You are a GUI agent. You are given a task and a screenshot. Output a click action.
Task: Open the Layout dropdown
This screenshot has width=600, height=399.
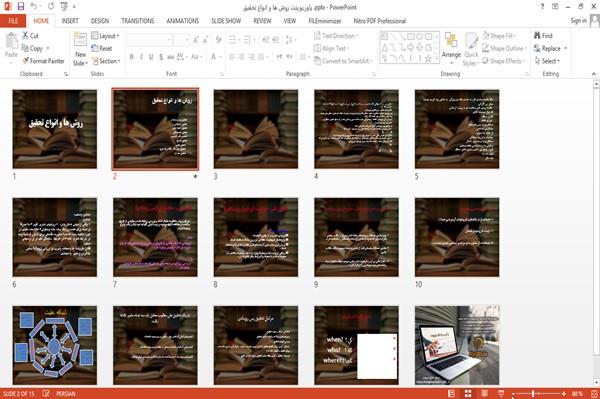105,36
